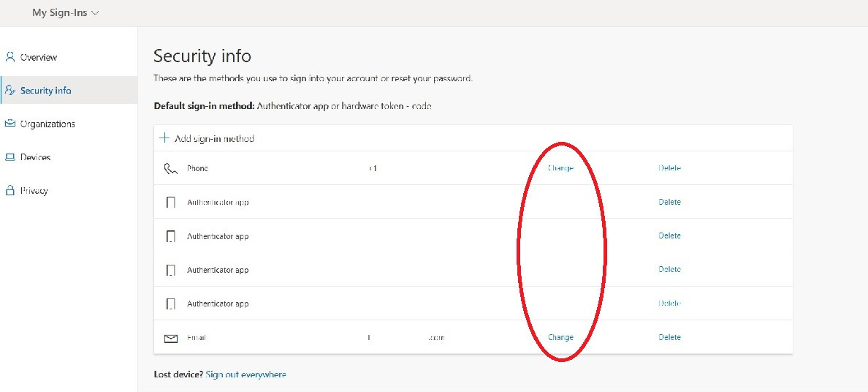Click the Devices laptop icon

9,157
